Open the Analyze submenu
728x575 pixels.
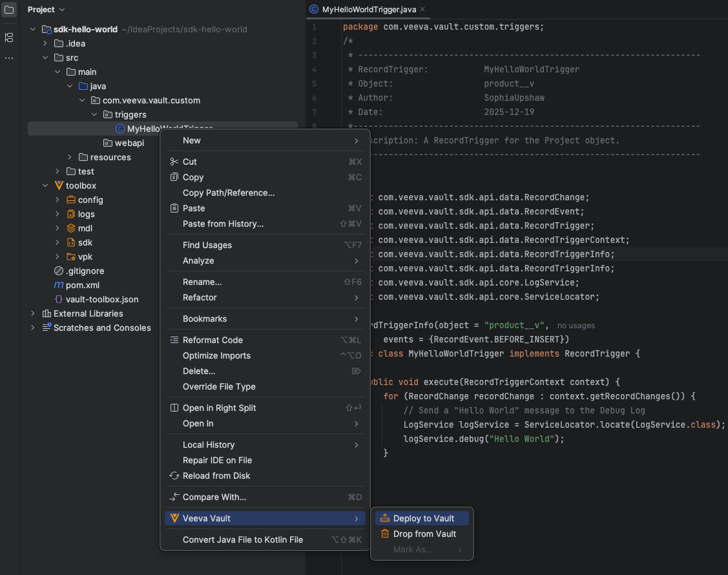pos(265,260)
